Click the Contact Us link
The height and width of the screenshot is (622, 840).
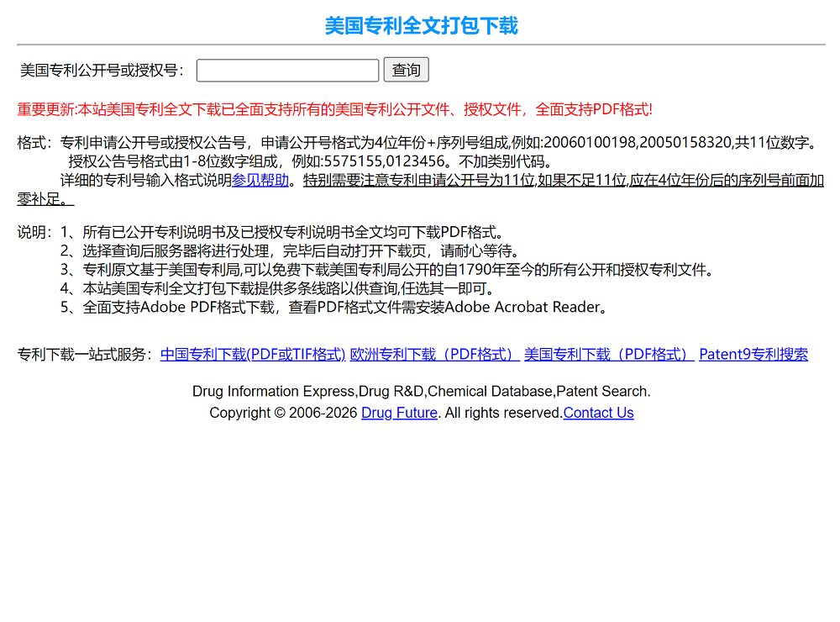click(598, 413)
